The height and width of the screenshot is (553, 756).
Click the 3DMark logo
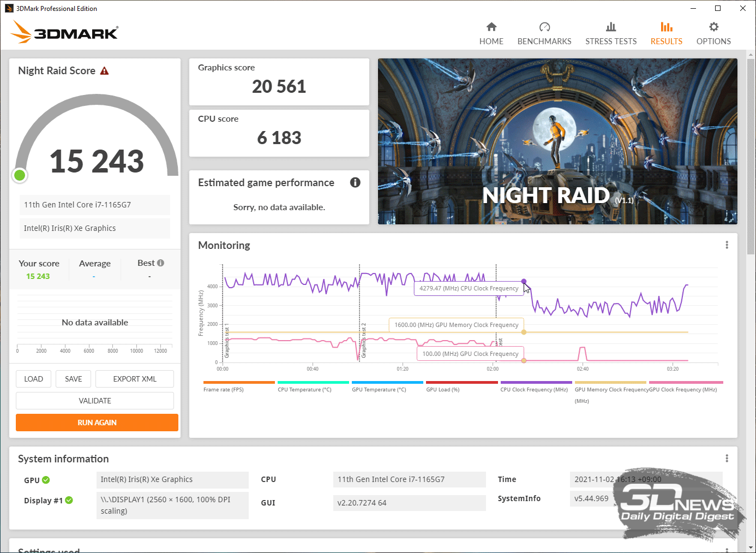pos(64,32)
